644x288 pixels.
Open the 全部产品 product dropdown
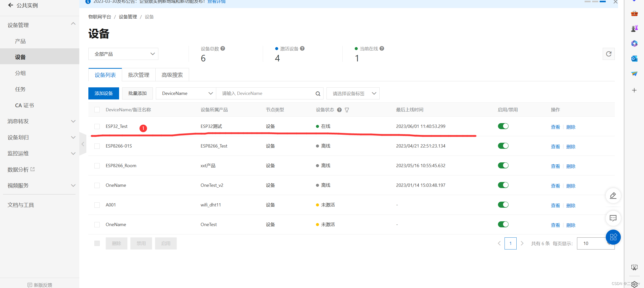pos(123,54)
